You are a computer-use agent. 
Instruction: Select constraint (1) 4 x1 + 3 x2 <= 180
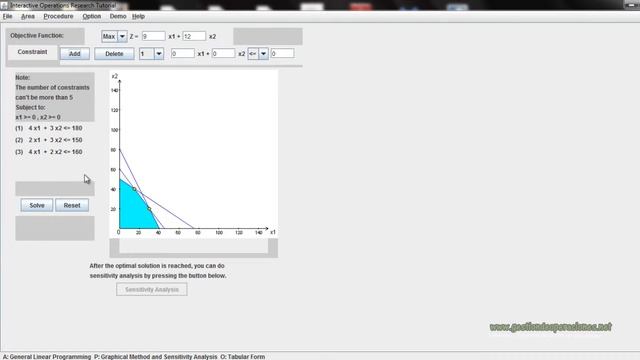click(x=49, y=128)
